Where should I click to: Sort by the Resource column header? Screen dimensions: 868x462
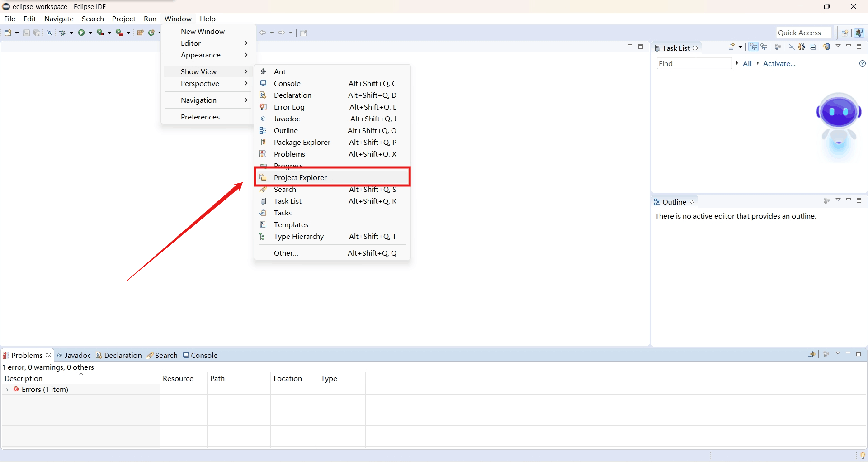tap(183, 378)
